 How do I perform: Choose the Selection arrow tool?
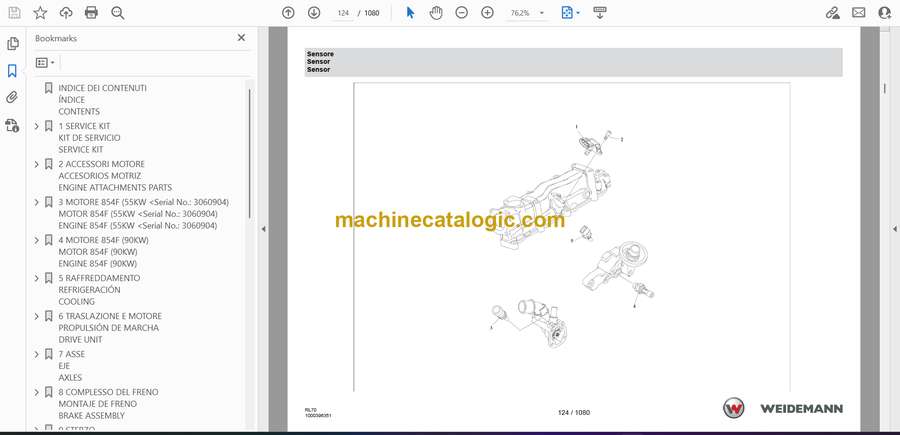click(x=410, y=13)
